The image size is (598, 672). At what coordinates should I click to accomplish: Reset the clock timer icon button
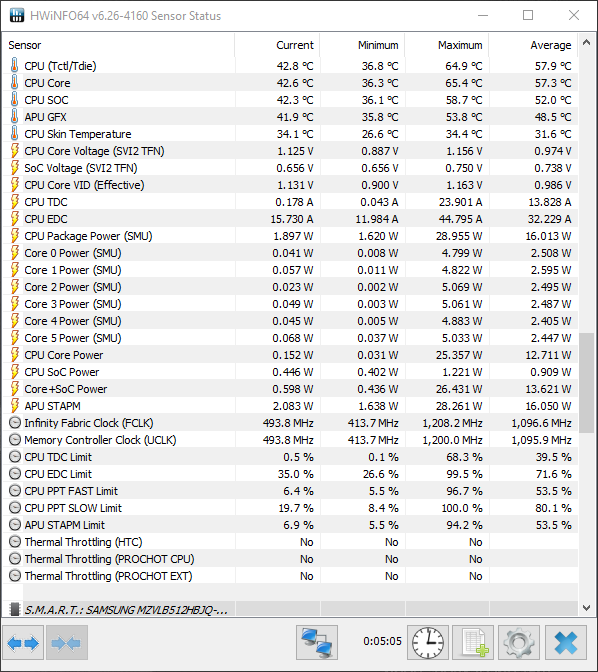tap(428, 642)
